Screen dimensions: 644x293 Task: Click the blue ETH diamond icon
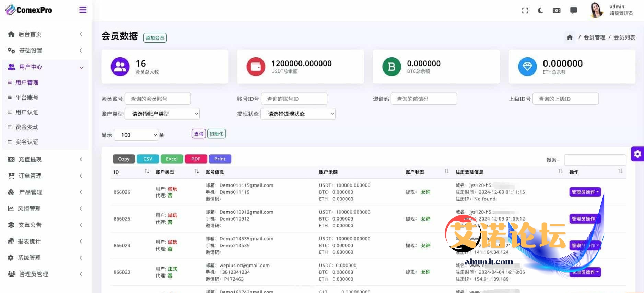click(x=527, y=67)
